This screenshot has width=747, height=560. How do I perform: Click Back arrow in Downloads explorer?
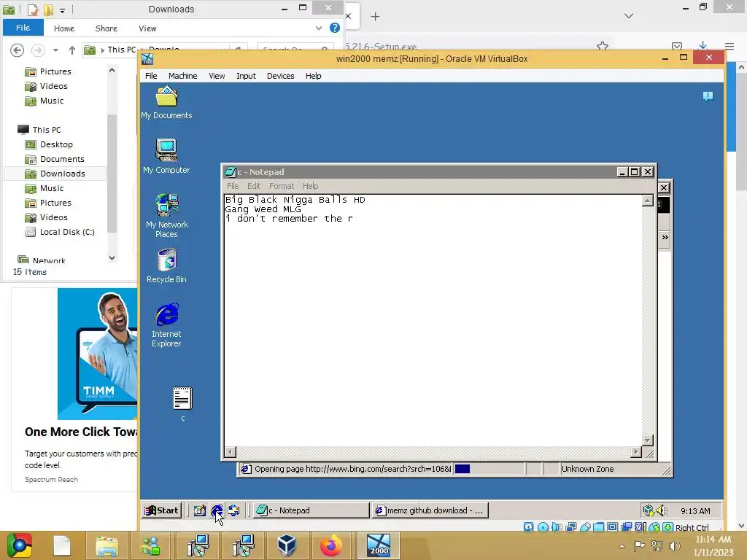point(18,50)
